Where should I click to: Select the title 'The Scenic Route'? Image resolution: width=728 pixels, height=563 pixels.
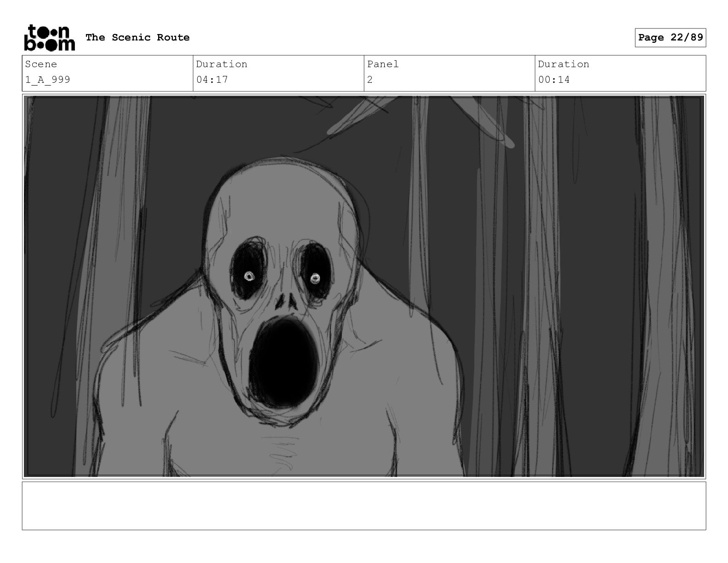[x=137, y=37]
